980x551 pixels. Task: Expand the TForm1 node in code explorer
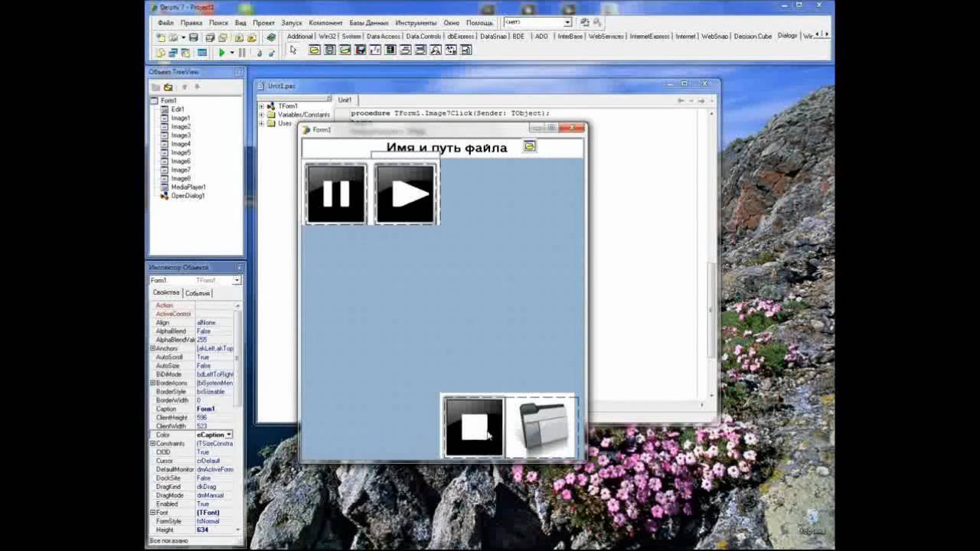(x=261, y=106)
